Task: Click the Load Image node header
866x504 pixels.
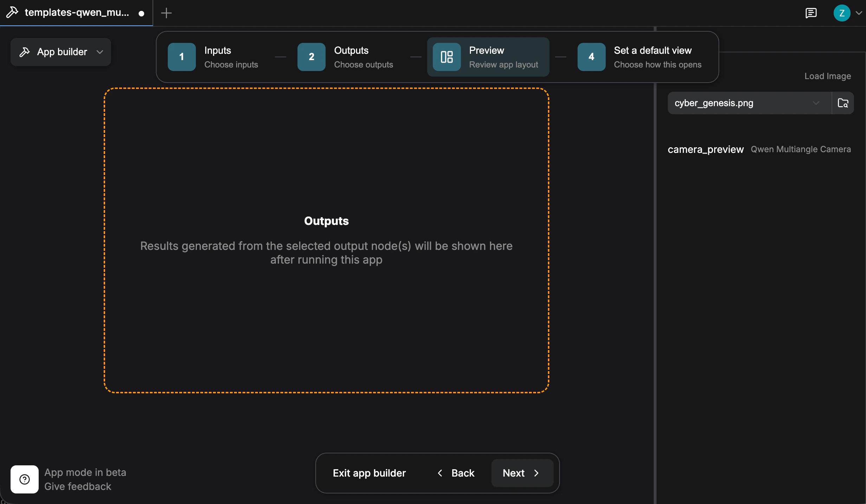Action: [827, 76]
